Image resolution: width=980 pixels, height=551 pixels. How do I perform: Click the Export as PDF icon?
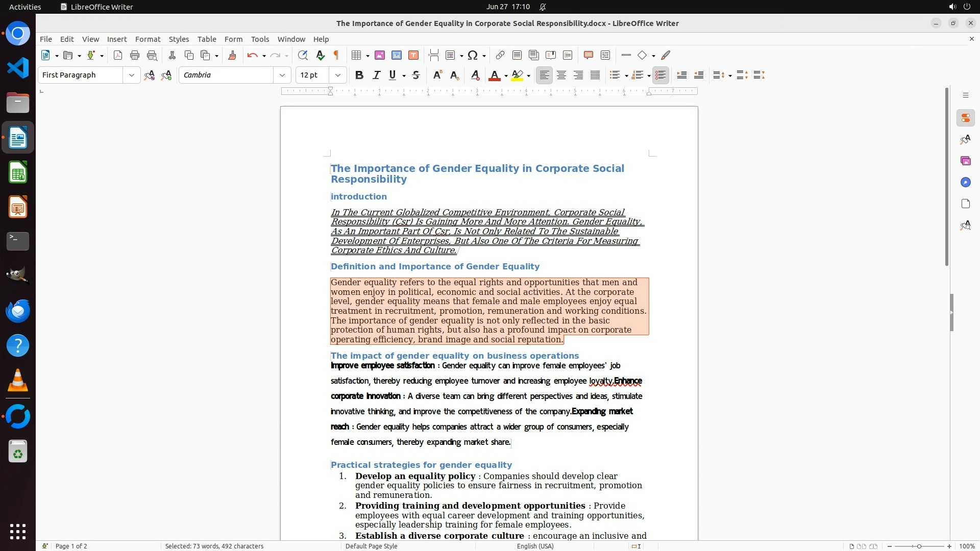point(118,55)
